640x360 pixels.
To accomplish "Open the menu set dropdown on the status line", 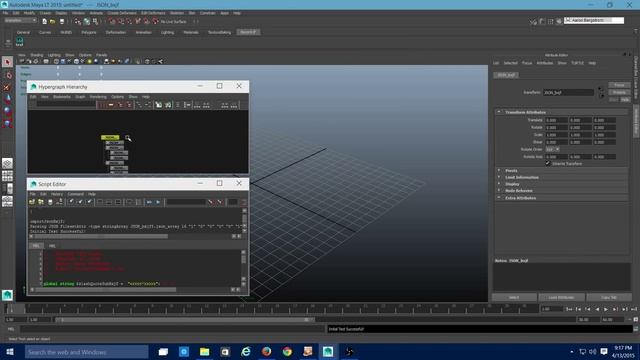I will coord(20,20).
